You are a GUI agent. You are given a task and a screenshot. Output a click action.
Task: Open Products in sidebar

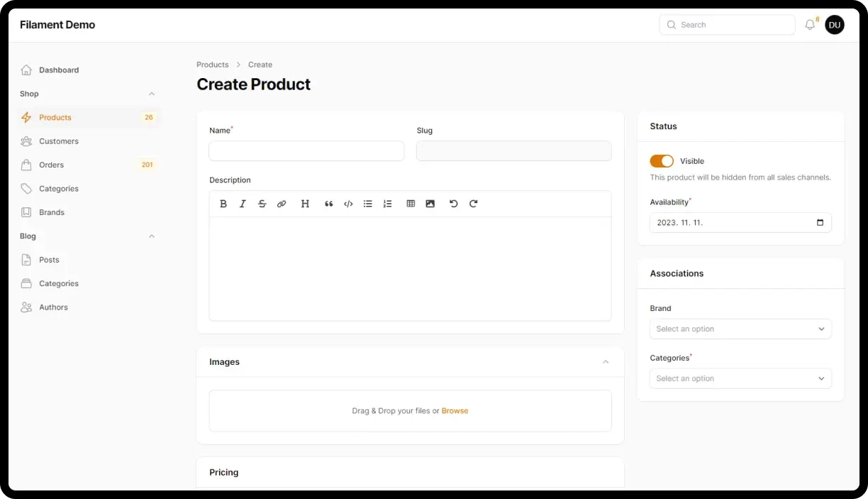89,117
